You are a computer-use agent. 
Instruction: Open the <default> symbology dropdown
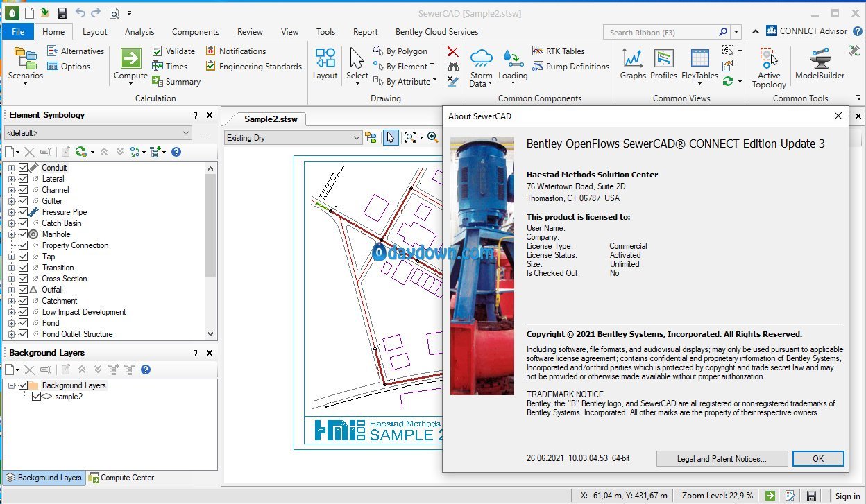(x=97, y=133)
